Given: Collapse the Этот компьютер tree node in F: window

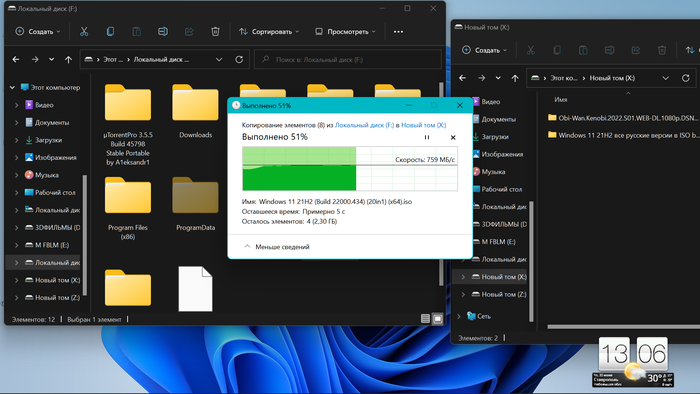Looking at the screenshot, I should [x=12, y=87].
